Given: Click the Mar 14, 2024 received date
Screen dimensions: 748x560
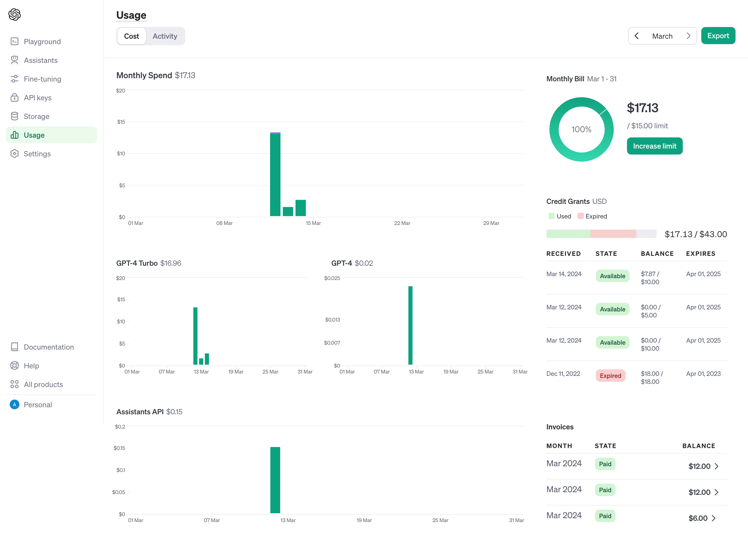Looking at the screenshot, I should pyautogui.click(x=564, y=274).
